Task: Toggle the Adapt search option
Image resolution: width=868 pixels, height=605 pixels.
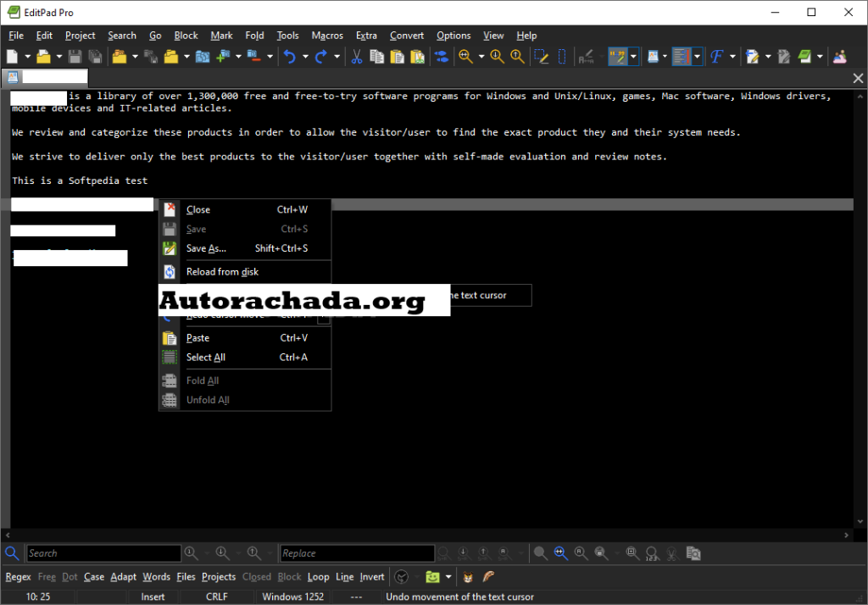Action: tap(124, 577)
